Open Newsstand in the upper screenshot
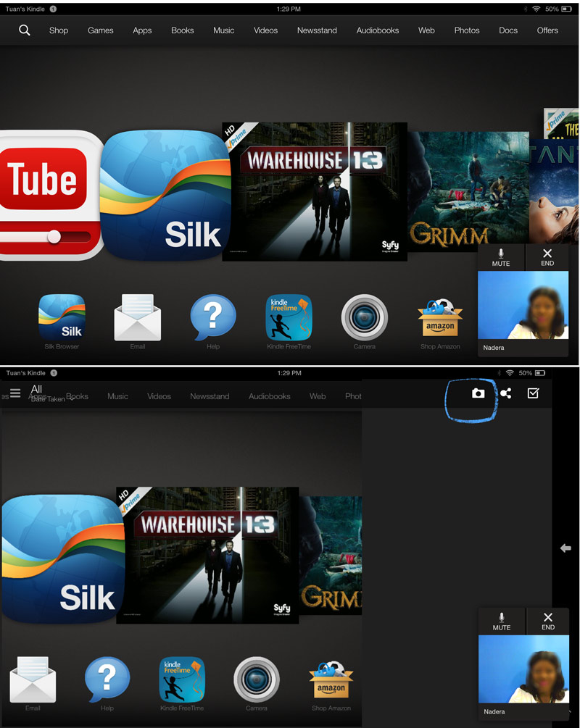The width and height of the screenshot is (580, 728). tap(317, 30)
